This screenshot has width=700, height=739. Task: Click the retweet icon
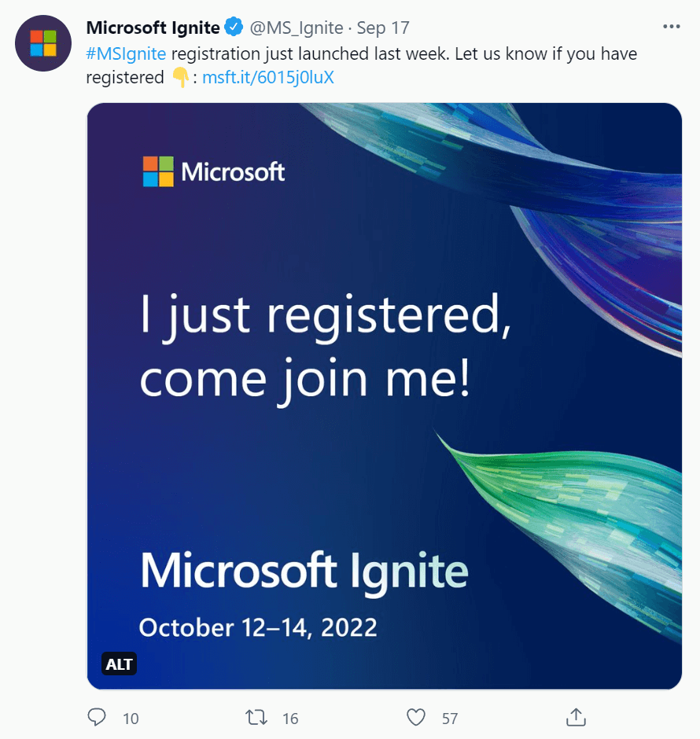coord(256,717)
